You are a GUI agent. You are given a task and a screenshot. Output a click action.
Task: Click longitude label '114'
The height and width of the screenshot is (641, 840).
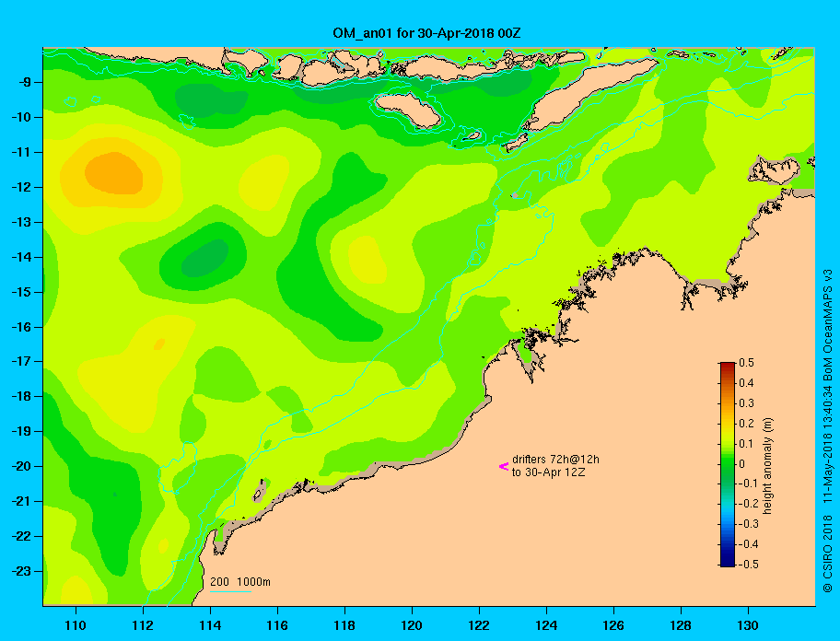click(210, 625)
